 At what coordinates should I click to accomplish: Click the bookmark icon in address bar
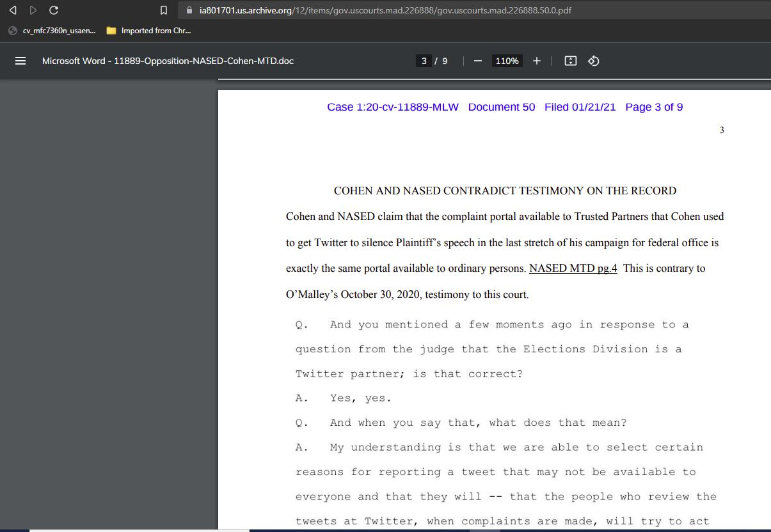tap(164, 10)
